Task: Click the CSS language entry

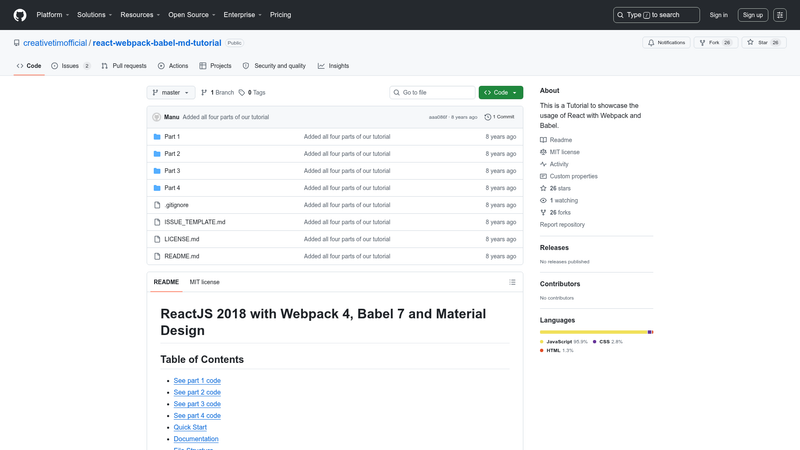Action: point(608,342)
